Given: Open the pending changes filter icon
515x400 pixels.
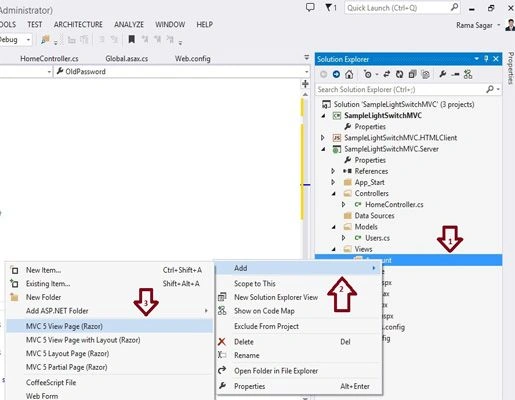Looking at the screenshot, I should [368, 74].
